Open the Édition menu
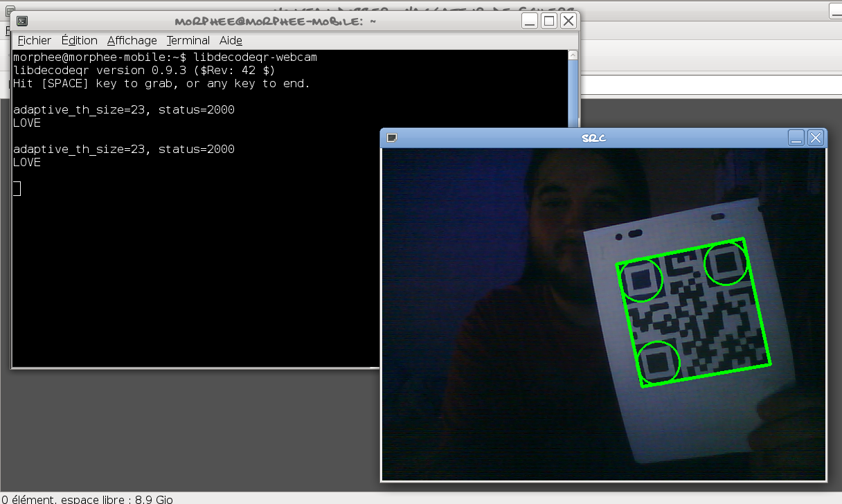Viewport: 842px width, 504px height. point(79,41)
